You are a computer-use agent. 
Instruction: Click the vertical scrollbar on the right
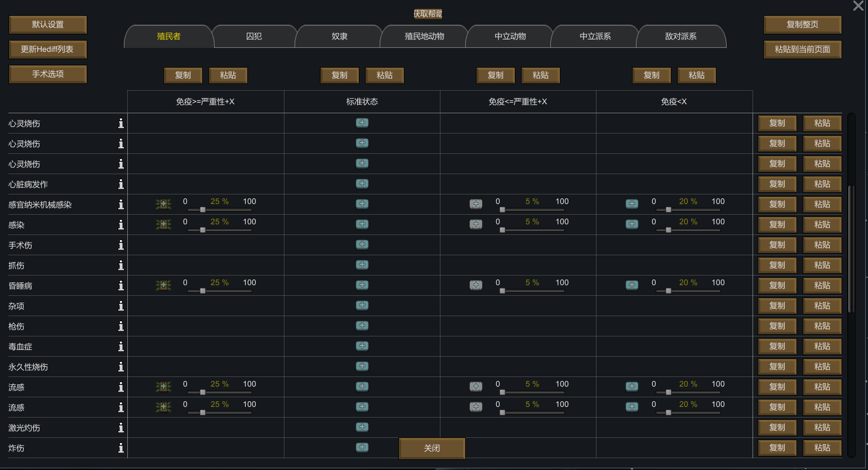851,249
